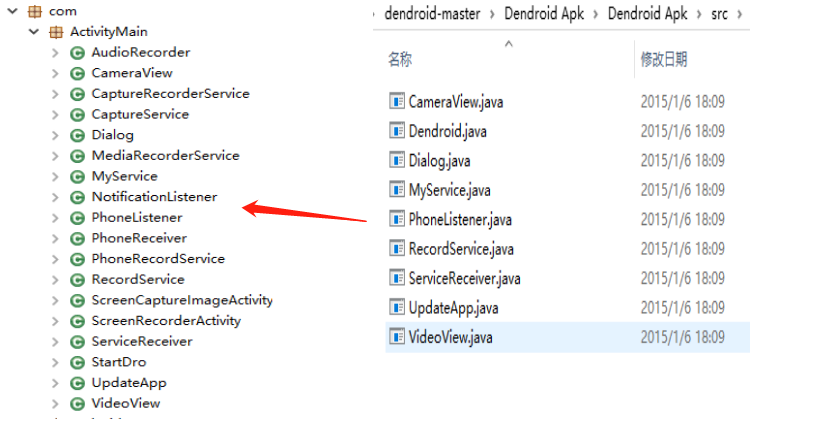The image size is (836, 432).
Task: Select VideoView.java in file list
Action: pos(450,337)
